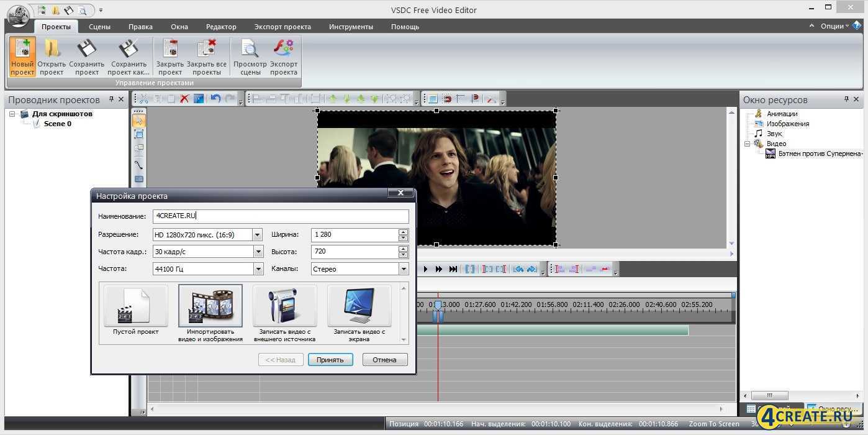This screenshot has height=435, width=868.
Task: Open the Частота кадр. dropdown
Action: [258, 252]
